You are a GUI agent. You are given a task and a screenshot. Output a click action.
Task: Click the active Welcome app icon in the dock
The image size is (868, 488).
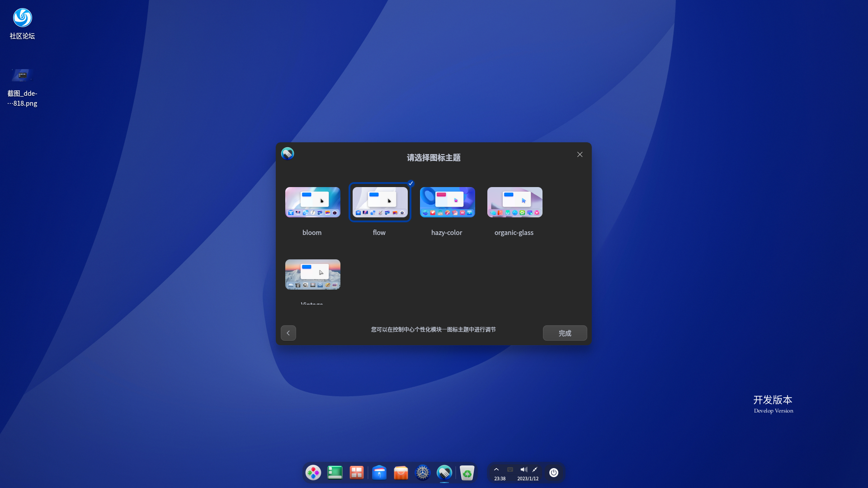444,472
